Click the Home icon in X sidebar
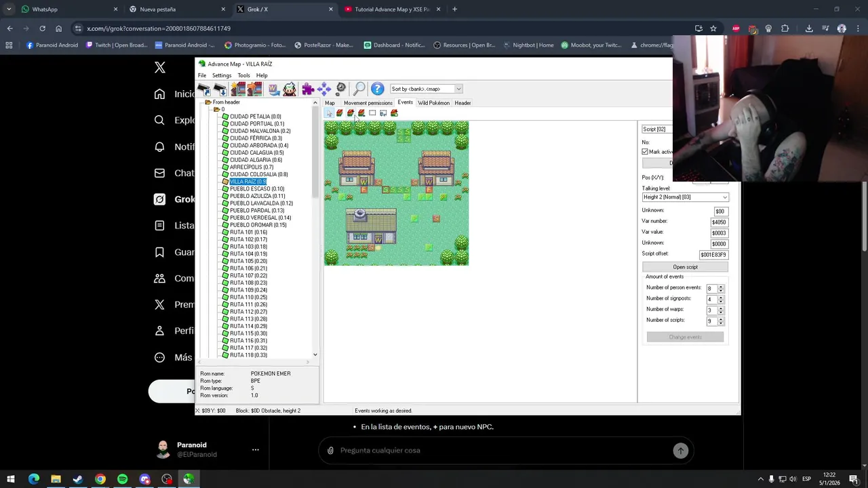The height and width of the screenshot is (488, 868). [159, 94]
